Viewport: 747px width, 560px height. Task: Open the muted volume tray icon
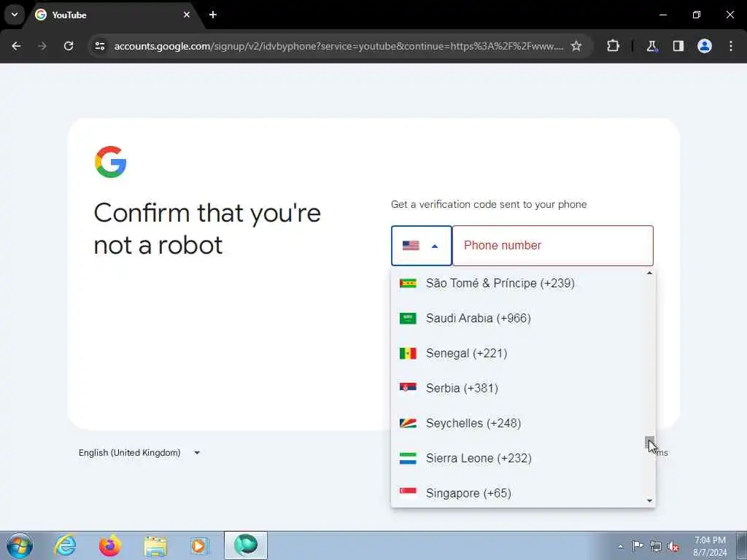(673, 546)
